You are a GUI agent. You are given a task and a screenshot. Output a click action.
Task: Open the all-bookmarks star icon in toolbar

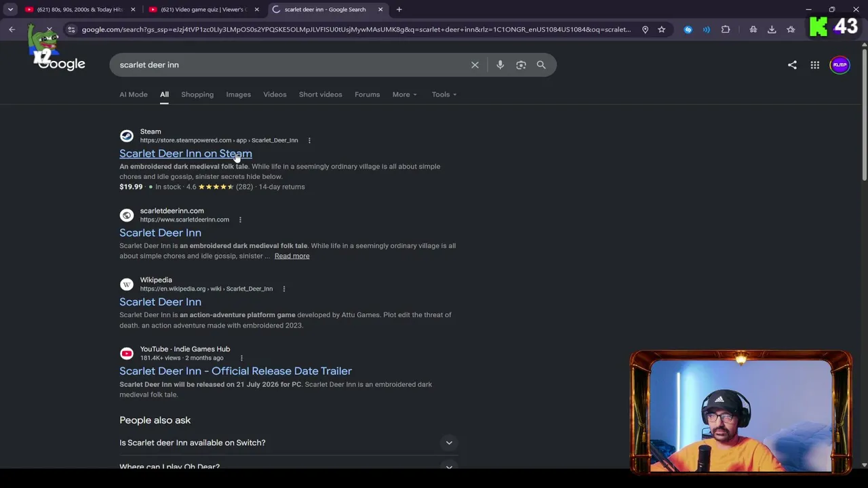[791, 29]
